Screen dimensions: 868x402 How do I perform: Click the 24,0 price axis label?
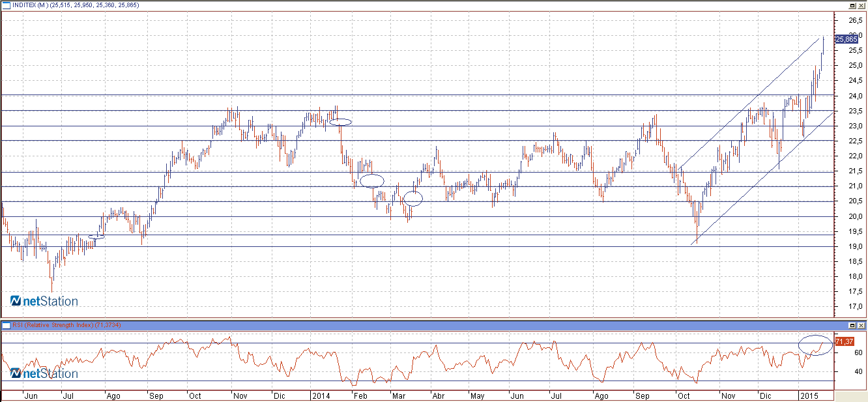(856, 96)
